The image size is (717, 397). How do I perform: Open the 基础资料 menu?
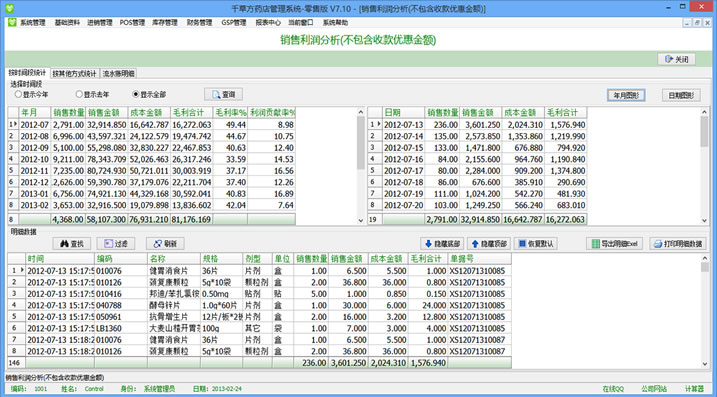(x=67, y=22)
